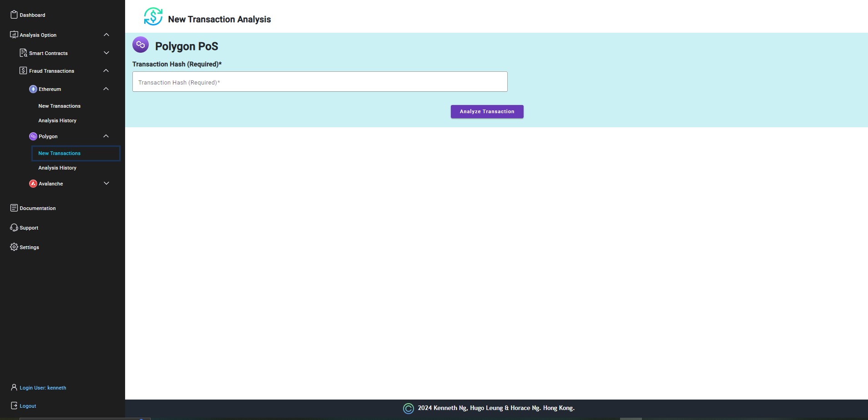Click the Analyze Transaction button

click(x=487, y=111)
